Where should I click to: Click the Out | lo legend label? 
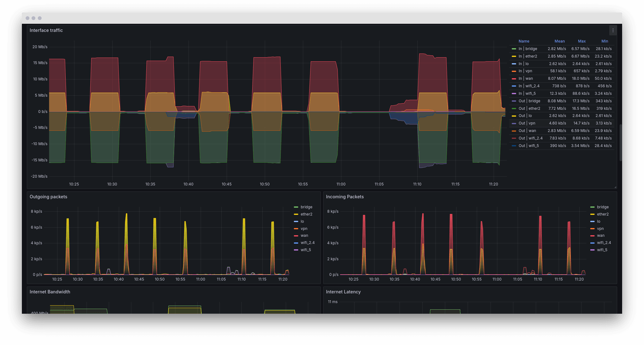525,116
